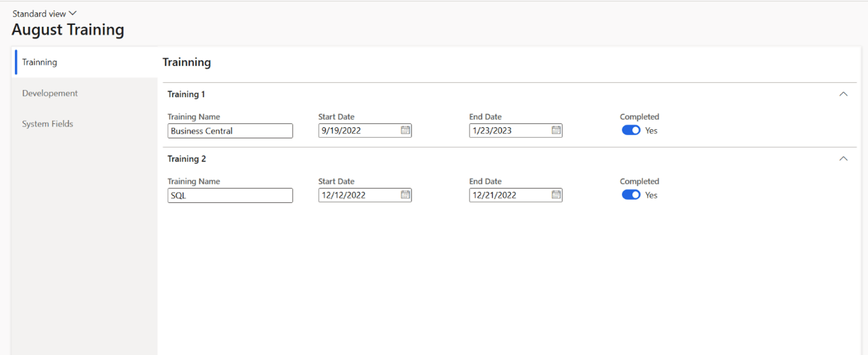This screenshot has width=868, height=355.
Task: Open calendar picker for Training 2 Start Date
Action: click(x=405, y=195)
